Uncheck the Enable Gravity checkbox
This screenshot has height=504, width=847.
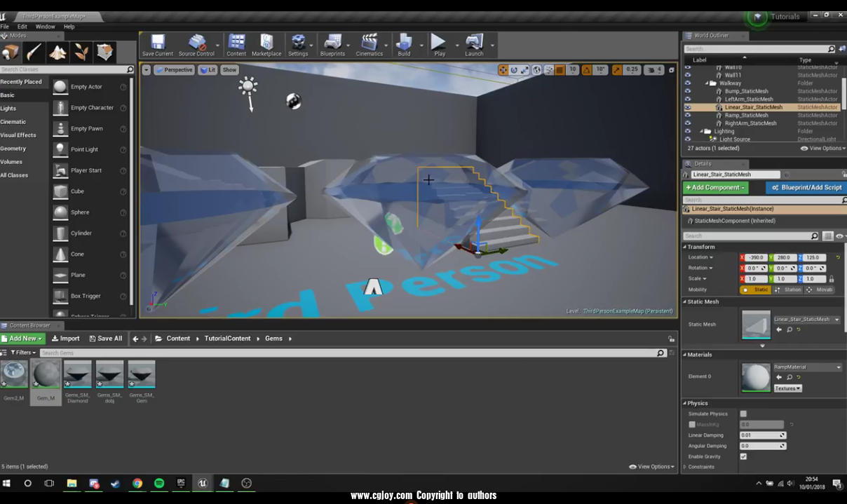(743, 456)
